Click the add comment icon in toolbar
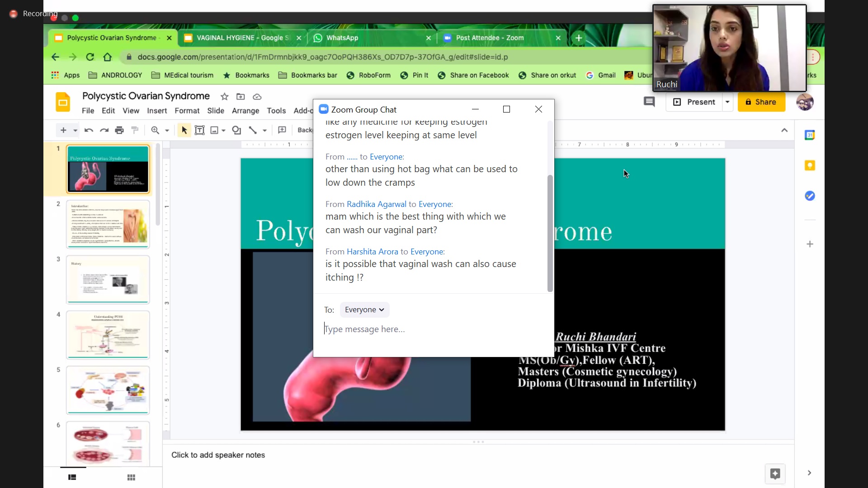The image size is (868, 488). click(x=282, y=130)
